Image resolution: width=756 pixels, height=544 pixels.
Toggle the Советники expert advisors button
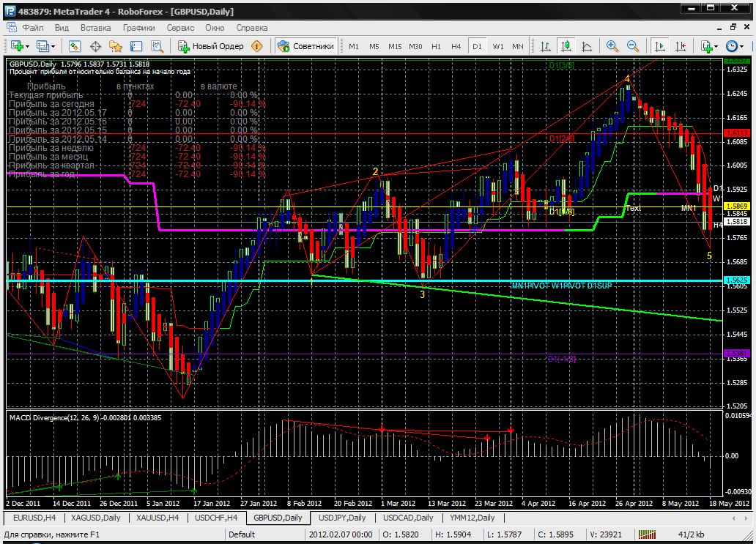click(x=305, y=46)
